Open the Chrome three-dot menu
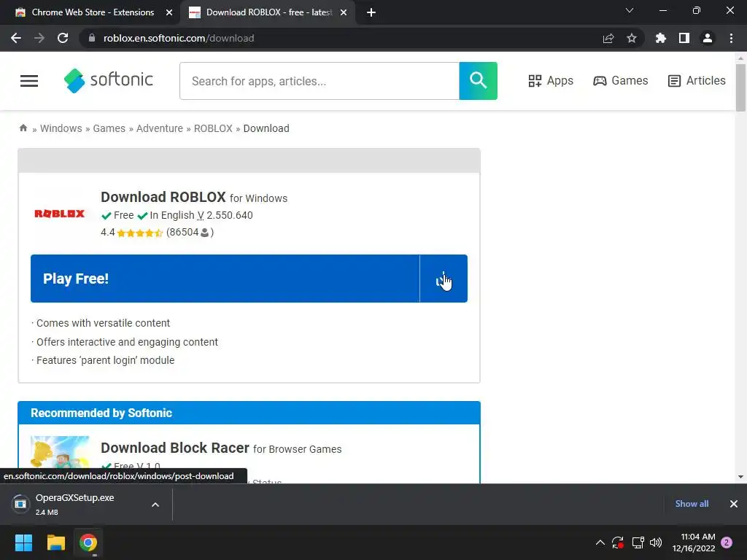The width and height of the screenshot is (747, 560). [731, 38]
